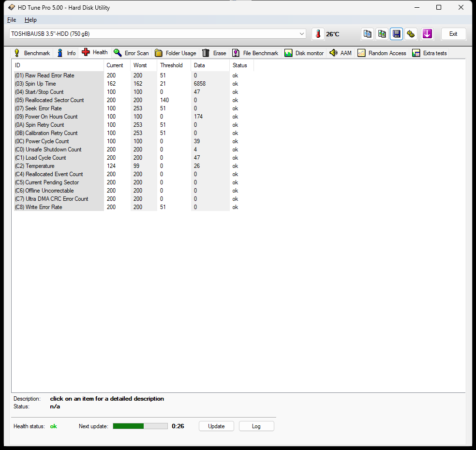Click the Next update progress bar

[x=140, y=426]
